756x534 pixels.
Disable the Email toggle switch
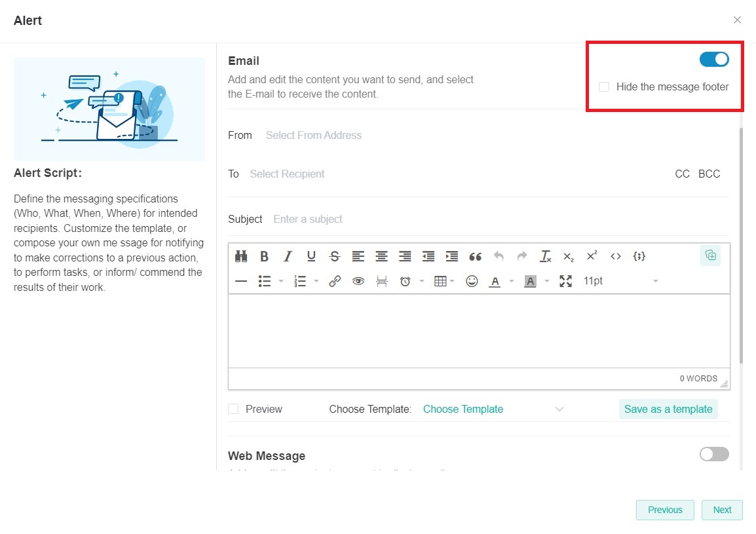tap(713, 60)
